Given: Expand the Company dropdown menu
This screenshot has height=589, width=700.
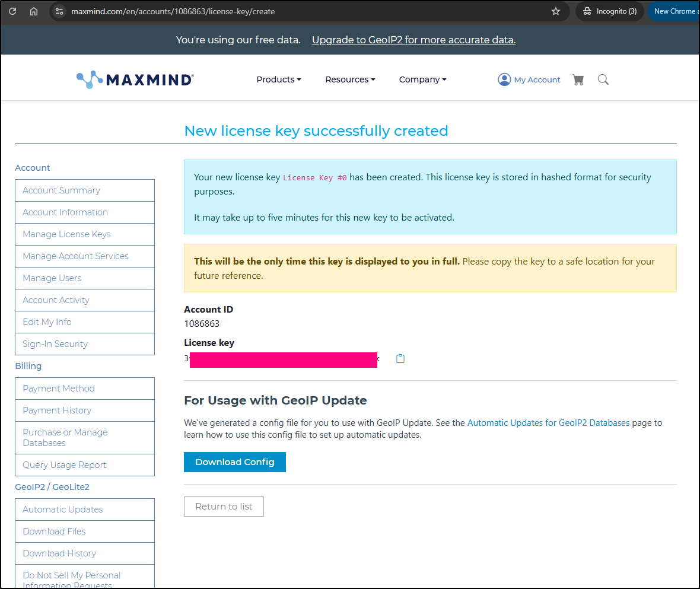Looking at the screenshot, I should tap(422, 79).
